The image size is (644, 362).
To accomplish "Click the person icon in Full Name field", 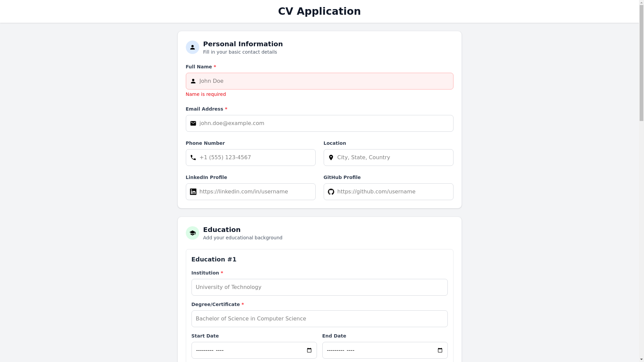I will (x=193, y=81).
